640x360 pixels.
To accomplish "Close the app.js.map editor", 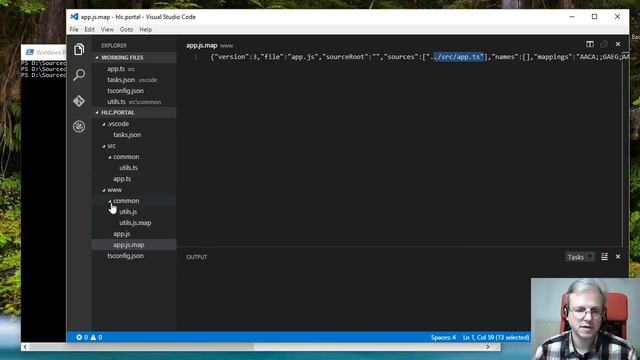I will [618, 44].
